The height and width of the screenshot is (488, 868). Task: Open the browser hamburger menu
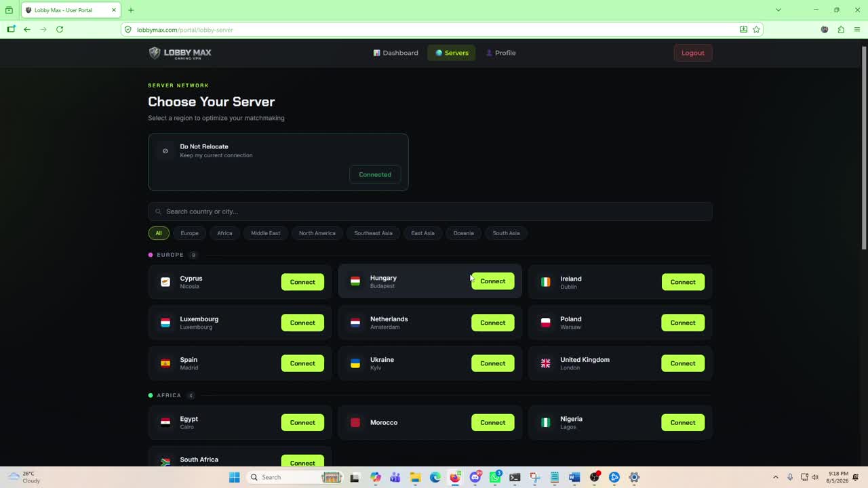pos(857,29)
